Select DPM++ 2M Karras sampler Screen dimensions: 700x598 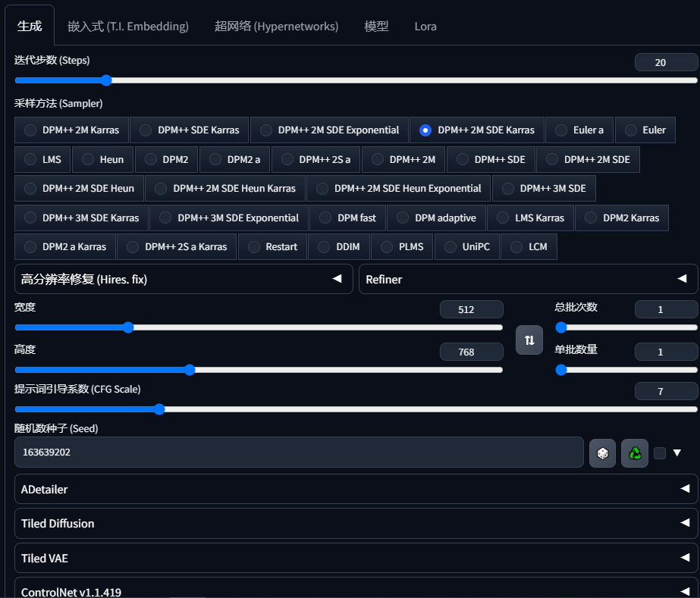71,130
